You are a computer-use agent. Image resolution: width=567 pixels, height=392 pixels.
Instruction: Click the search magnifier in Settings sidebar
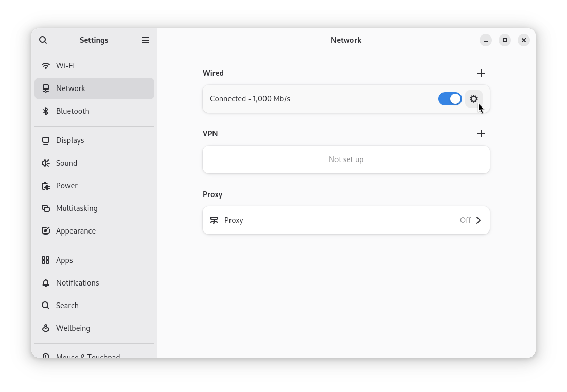coord(43,40)
